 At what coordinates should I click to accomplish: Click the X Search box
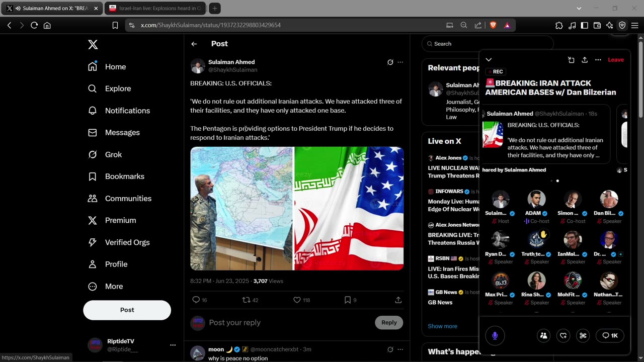(x=488, y=44)
